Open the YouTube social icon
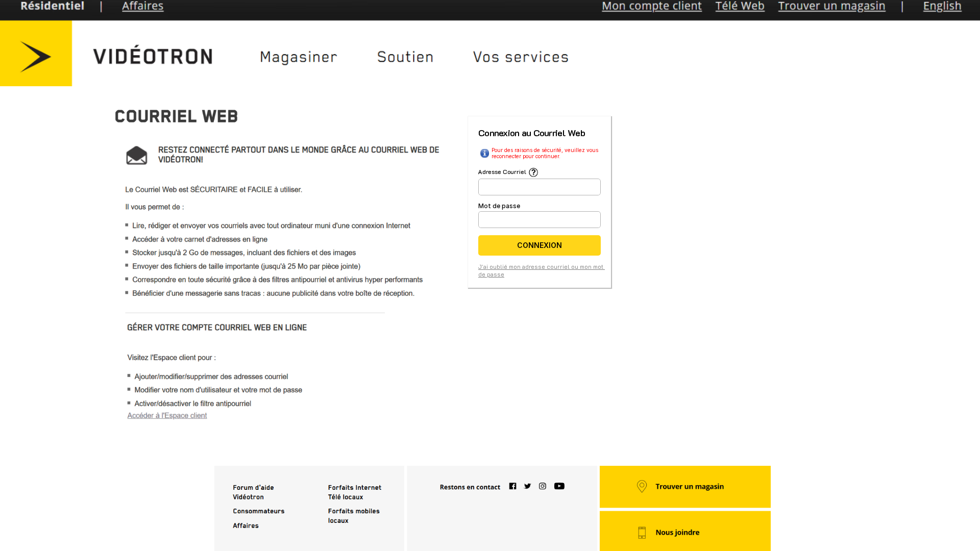 click(559, 486)
